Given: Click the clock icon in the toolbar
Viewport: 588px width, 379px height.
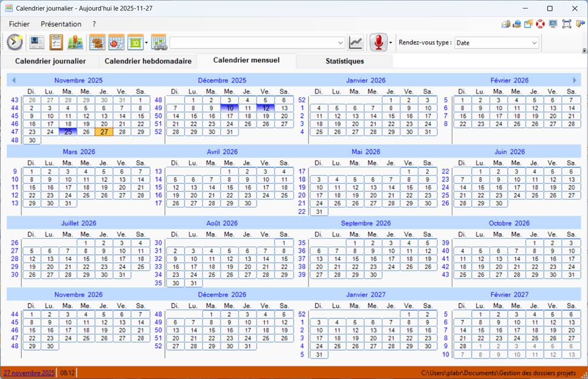Looking at the screenshot, I should point(15,42).
